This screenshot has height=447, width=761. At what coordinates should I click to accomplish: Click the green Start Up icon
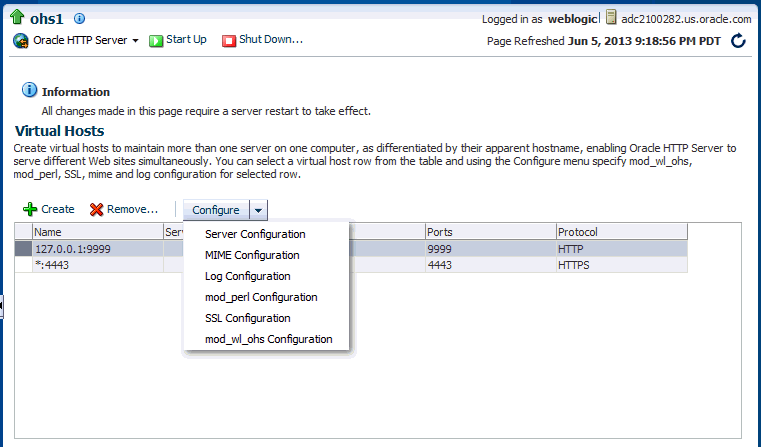156,41
